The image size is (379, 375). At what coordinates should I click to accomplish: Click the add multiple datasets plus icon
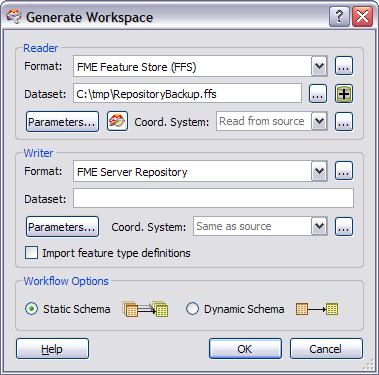[x=344, y=94]
